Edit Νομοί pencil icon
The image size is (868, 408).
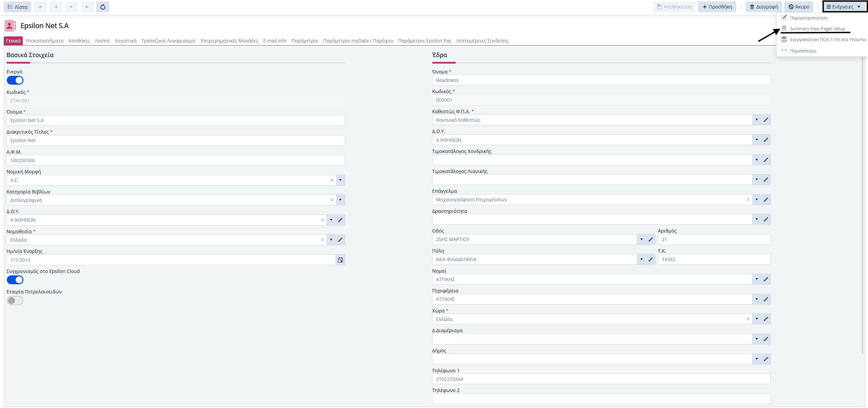(766, 279)
